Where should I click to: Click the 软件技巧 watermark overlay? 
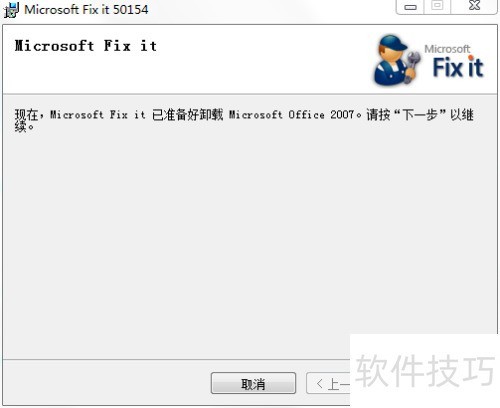point(425,371)
